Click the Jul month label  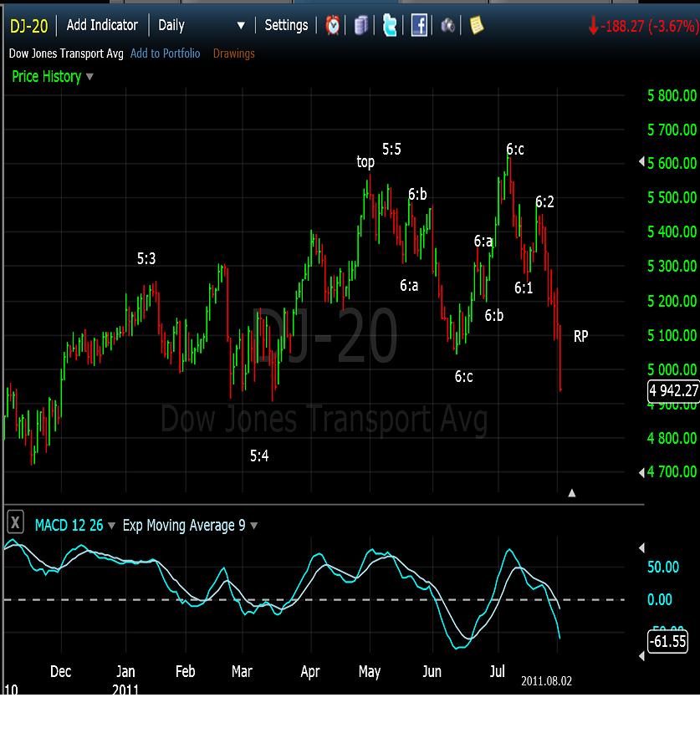498,672
